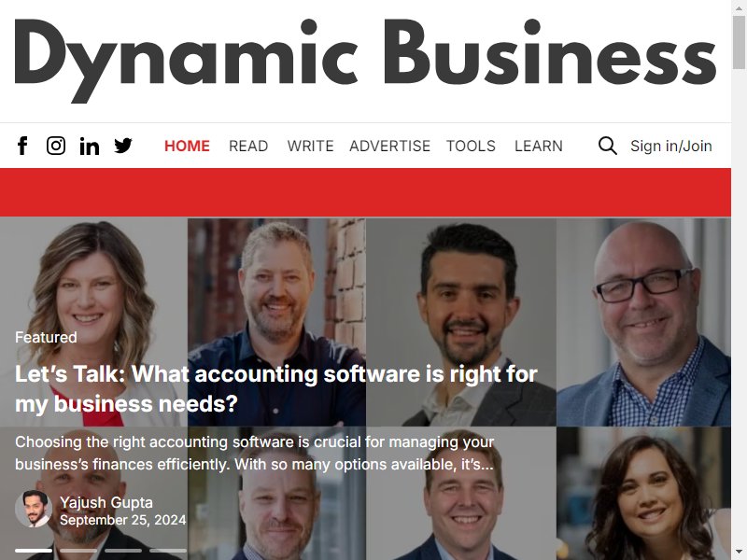Open the TOOLS menu
The image size is (747, 560).
pyautogui.click(x=471, y=146)
